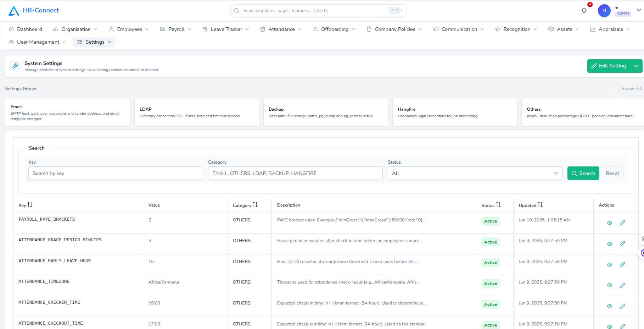Image resolution: width=644 pixels, height=329 pixels.
Task: Click the Jun 10, 2026 updated date
Action: tap(544, 220)
